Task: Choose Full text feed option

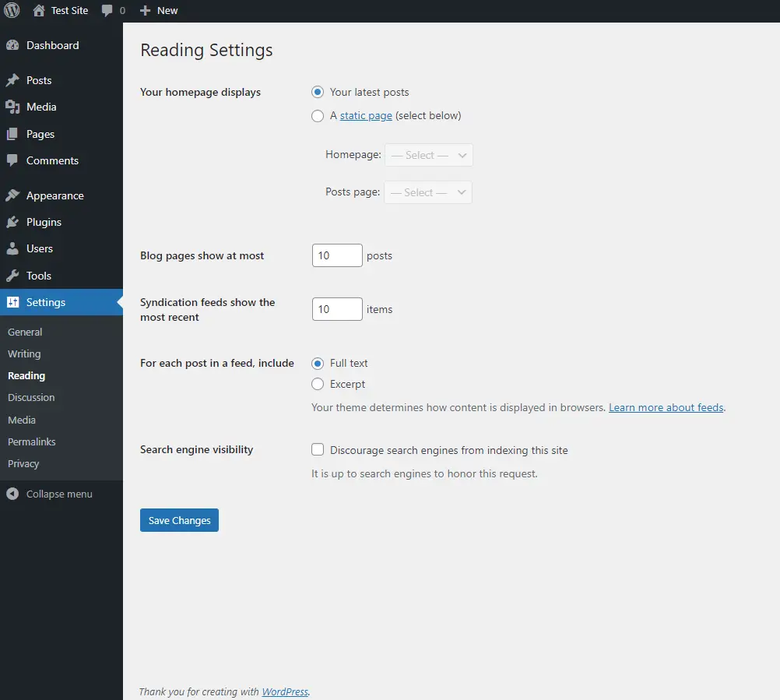Action: click(318, 363)
